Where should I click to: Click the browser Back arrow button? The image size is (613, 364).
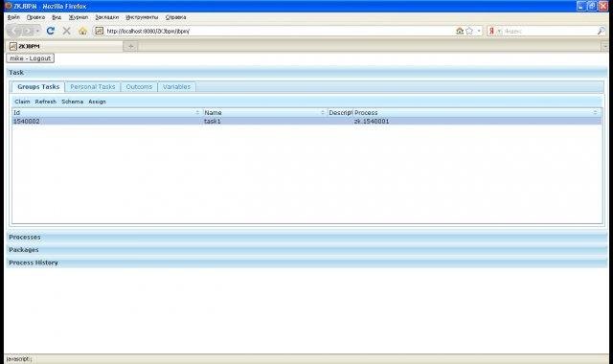pyautogui.click(x=14, y=31)
